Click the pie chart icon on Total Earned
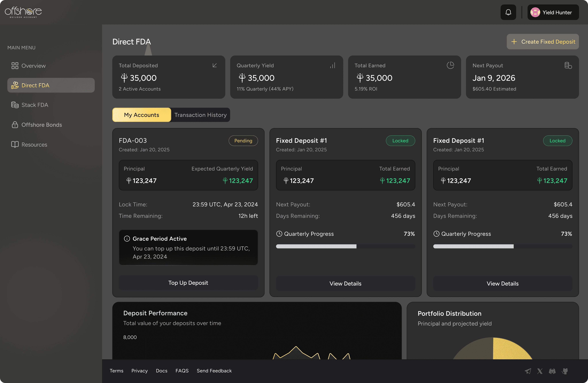Viewport: 588px width, 383px height. point(450,65)
